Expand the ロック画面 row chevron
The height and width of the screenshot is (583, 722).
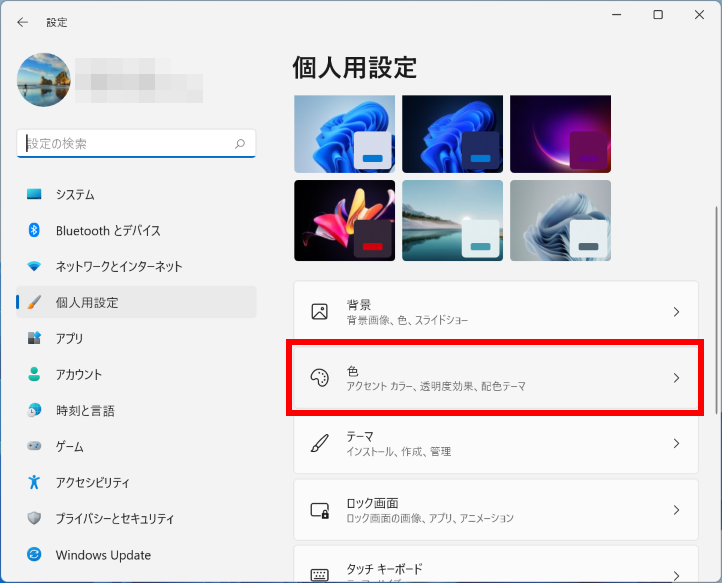coord(676,510)
